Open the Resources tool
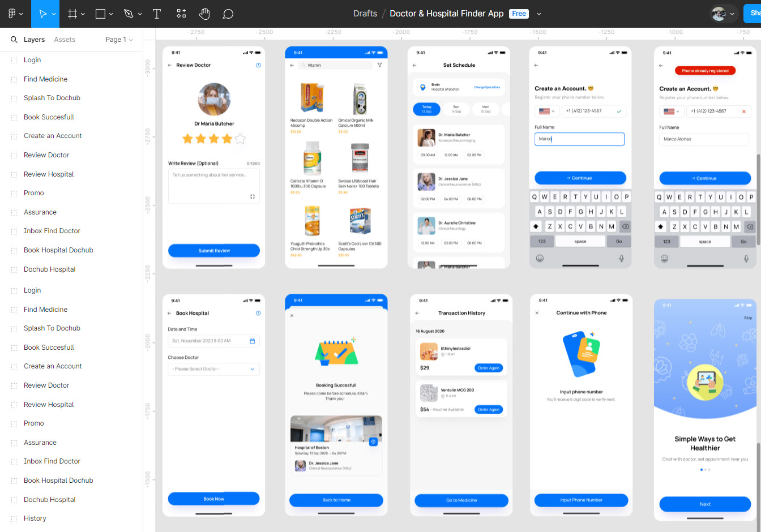 (x=181, y=14)
